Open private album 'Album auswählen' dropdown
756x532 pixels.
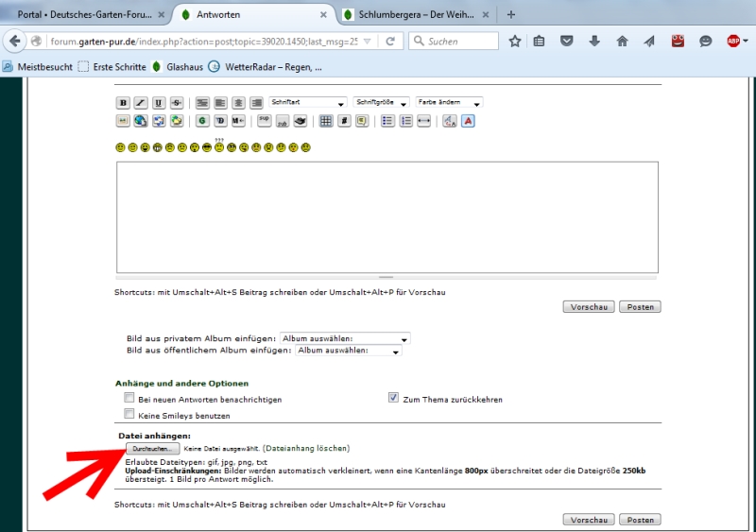pos(345,338)
